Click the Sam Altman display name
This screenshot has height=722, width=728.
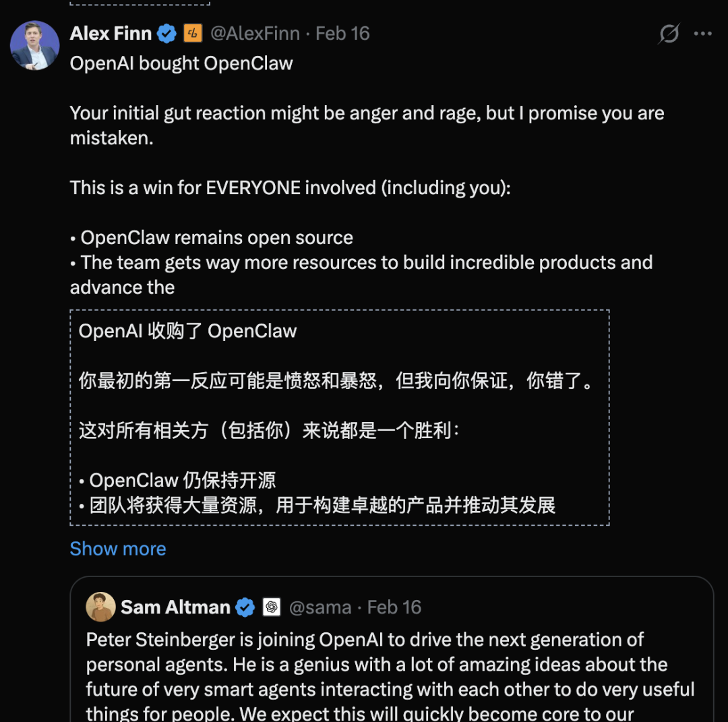coord(175,607)
